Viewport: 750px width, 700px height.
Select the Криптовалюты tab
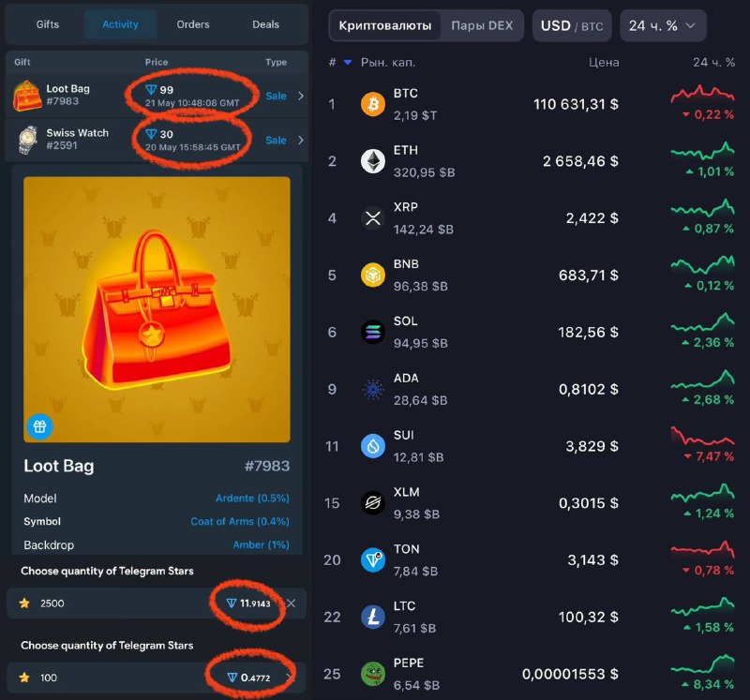point(385,26)
